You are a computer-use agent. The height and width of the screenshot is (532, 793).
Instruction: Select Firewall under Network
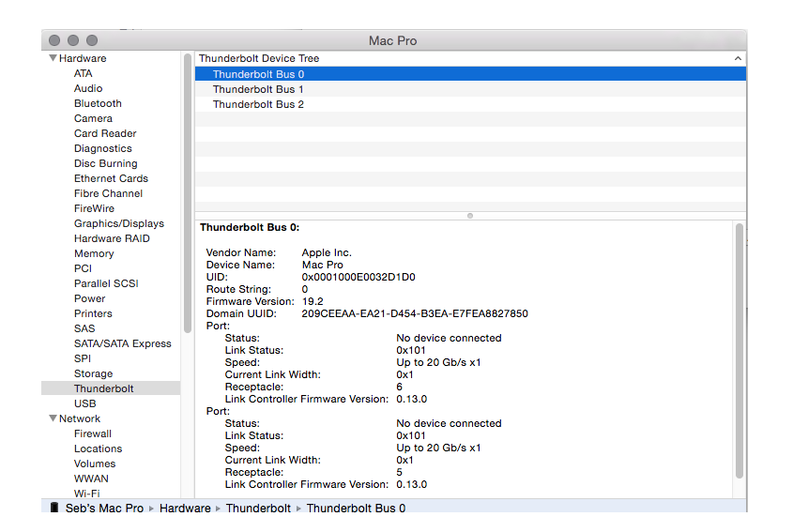tap(93, 433)
